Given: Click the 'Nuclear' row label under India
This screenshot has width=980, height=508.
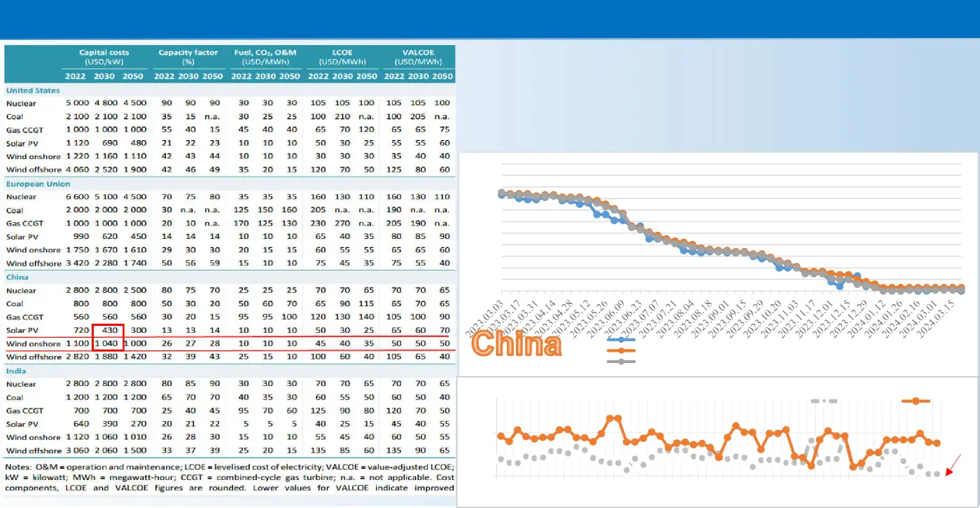Looking at the screenshot, I should pyautogui.click(x=21, y=384).
